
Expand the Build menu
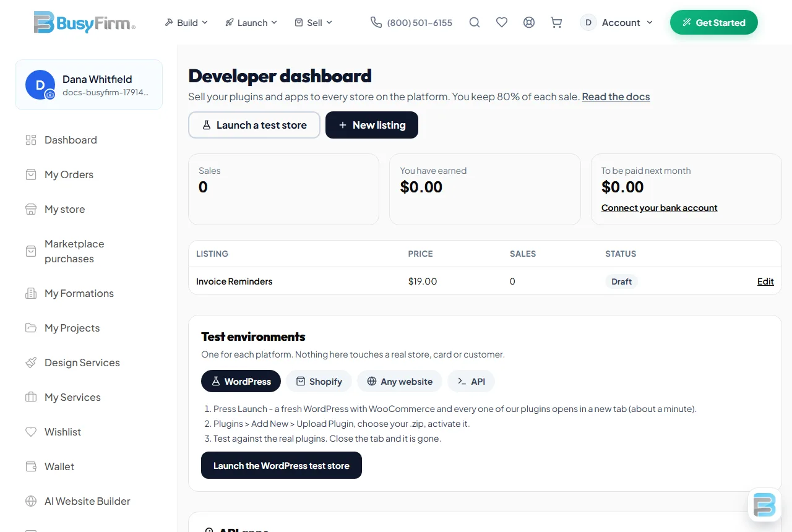pos(186,22)
